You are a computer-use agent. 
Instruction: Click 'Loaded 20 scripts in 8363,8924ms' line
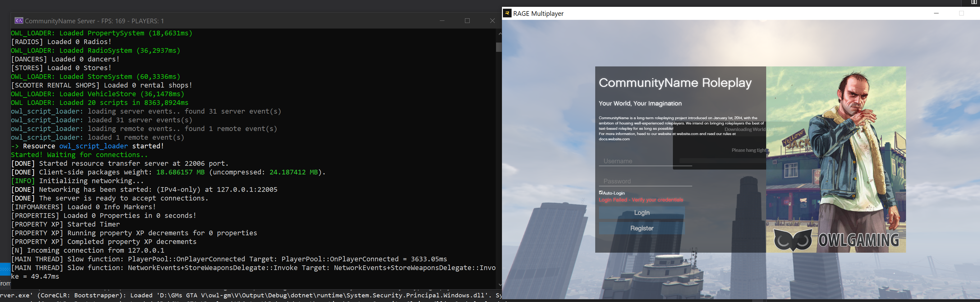click(100, 102)
